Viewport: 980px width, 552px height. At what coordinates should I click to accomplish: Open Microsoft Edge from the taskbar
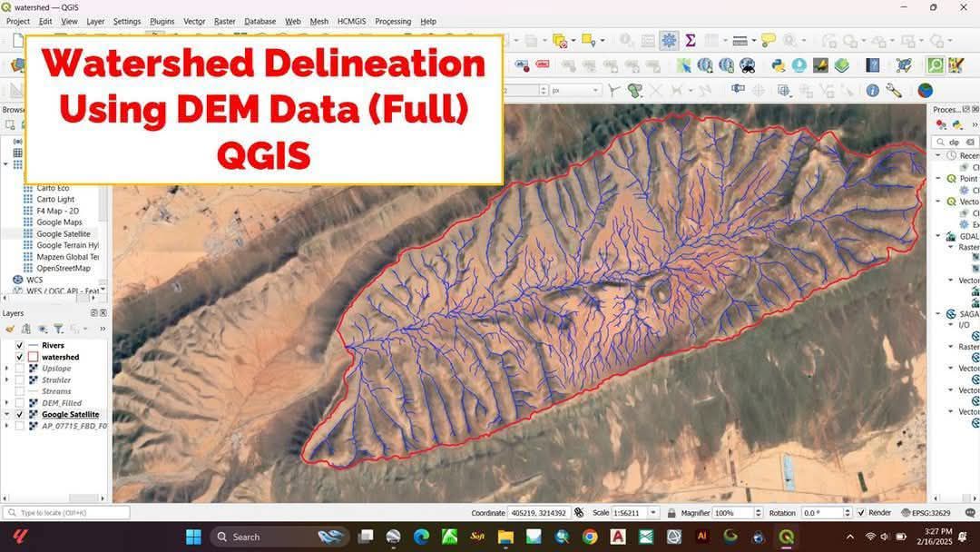(x=421, y=537)
